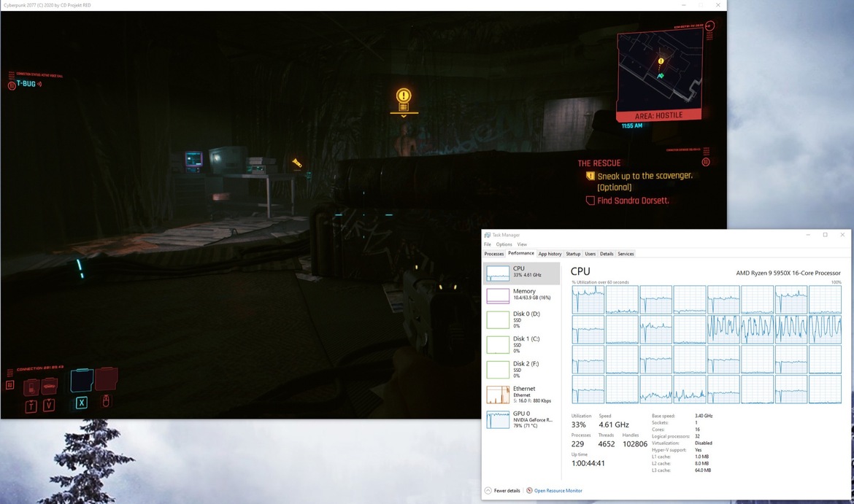Click the blue folder-shaped item slot in HUD
854x504 pixels.
(82, 380)
